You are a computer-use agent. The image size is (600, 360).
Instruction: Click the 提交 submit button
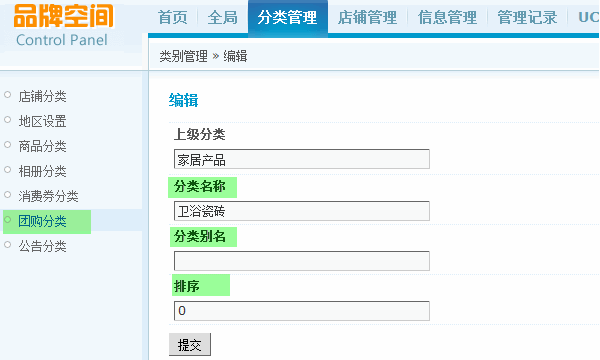[x=190, y=345]
